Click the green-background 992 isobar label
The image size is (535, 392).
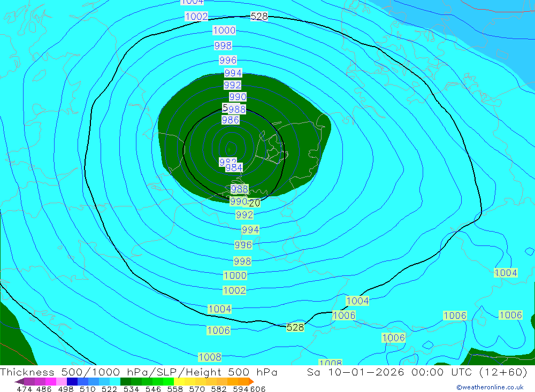244,215
